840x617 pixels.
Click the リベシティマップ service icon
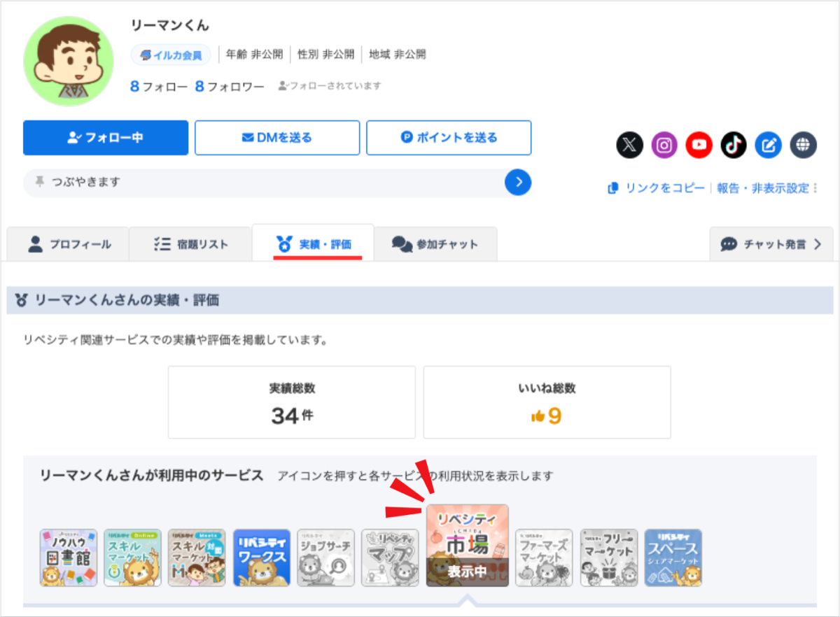(x=391, y=558)
